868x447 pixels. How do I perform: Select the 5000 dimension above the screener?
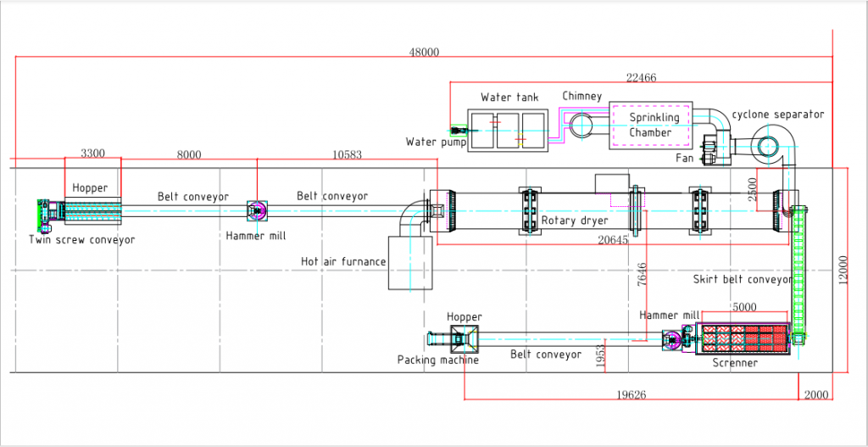point(745,307)
